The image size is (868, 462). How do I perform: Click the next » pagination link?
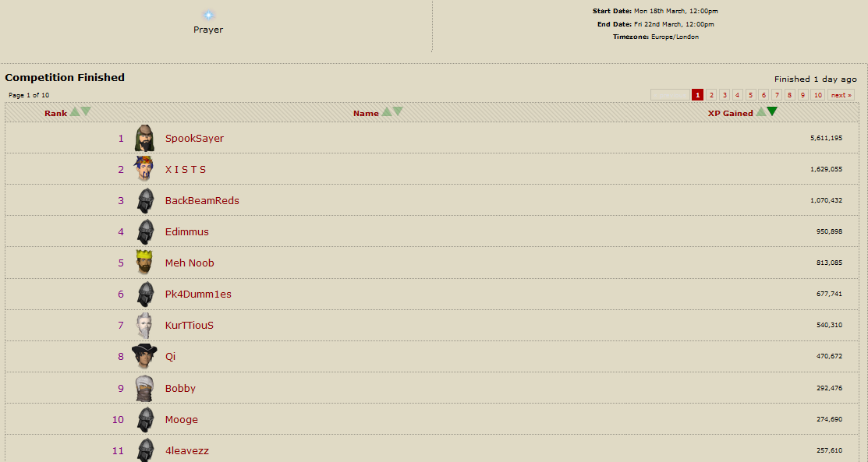tap(841, 95)
